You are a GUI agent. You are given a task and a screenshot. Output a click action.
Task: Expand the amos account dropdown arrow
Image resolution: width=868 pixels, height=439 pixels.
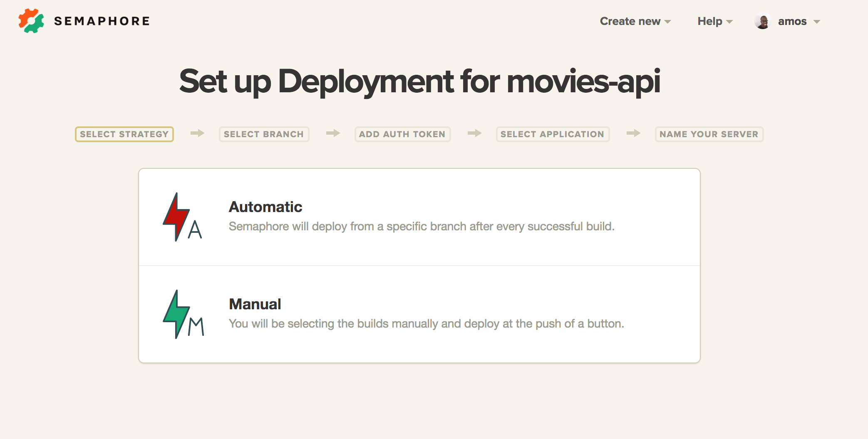[816, 22]
